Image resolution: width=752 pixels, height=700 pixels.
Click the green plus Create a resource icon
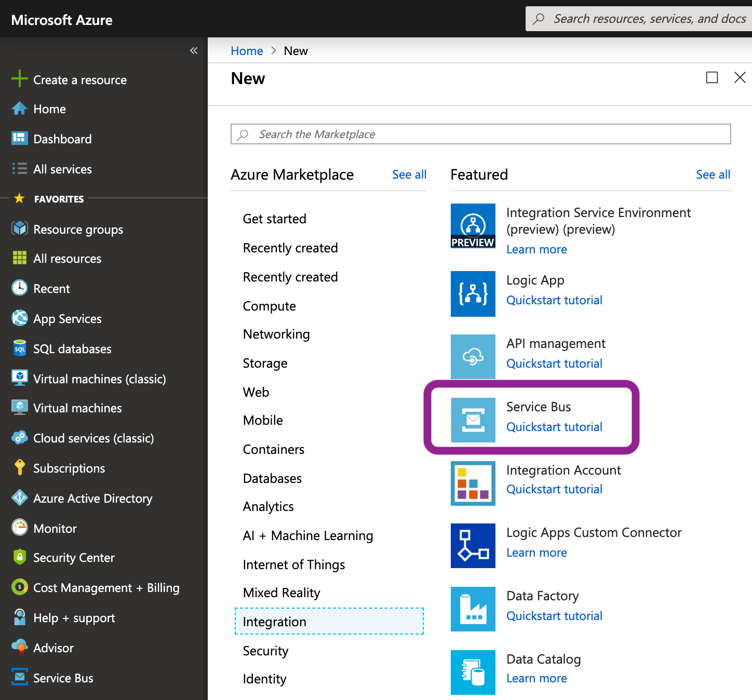tap(19, 79)
